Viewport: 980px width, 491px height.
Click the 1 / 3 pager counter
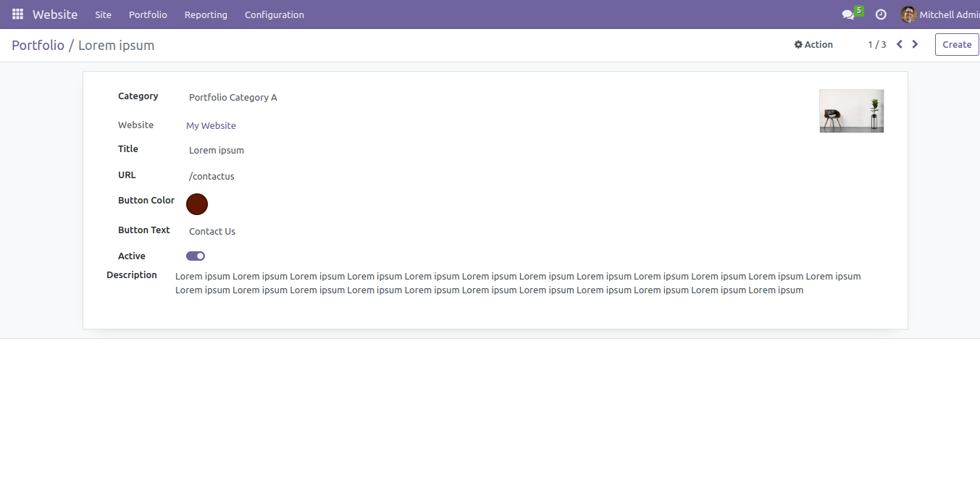tap(877, 44)
